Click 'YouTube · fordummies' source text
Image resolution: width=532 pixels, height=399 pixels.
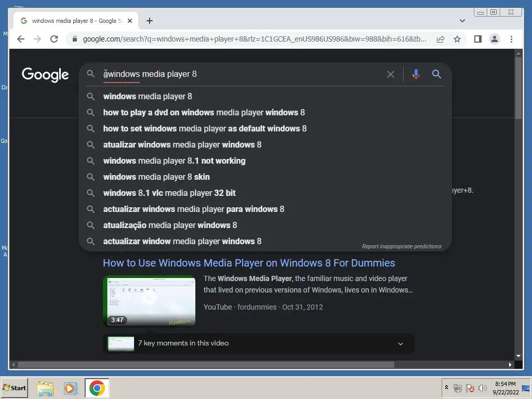click(240, 307)
